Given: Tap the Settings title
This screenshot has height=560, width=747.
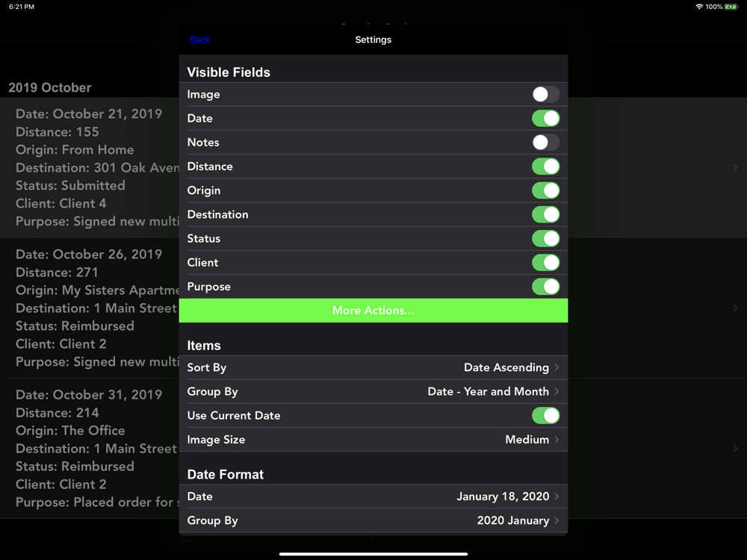Looking at the screenshot, I should pos(373,40).
